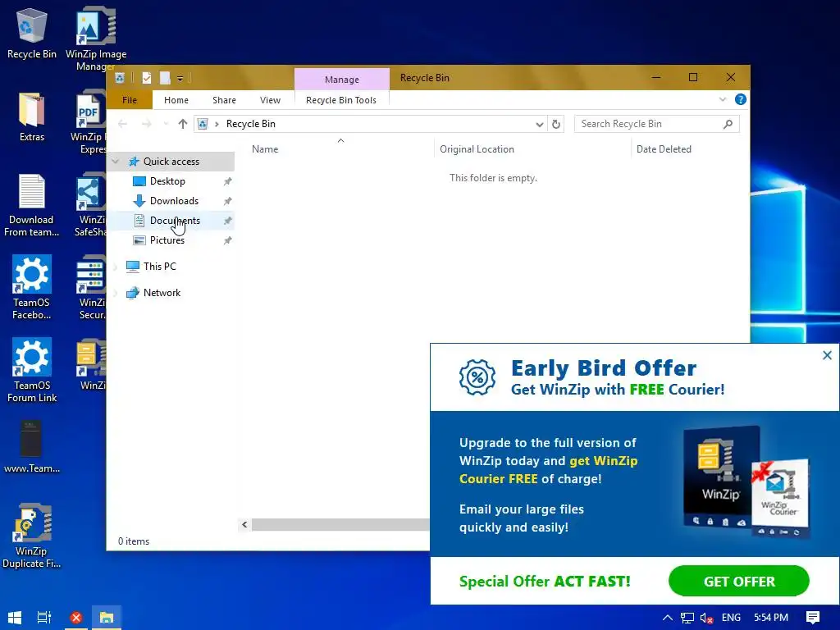This screenshot has height=630, width=840.
Task: Click the 5:54 PM taskbar clock
Action: coord(770,618)
